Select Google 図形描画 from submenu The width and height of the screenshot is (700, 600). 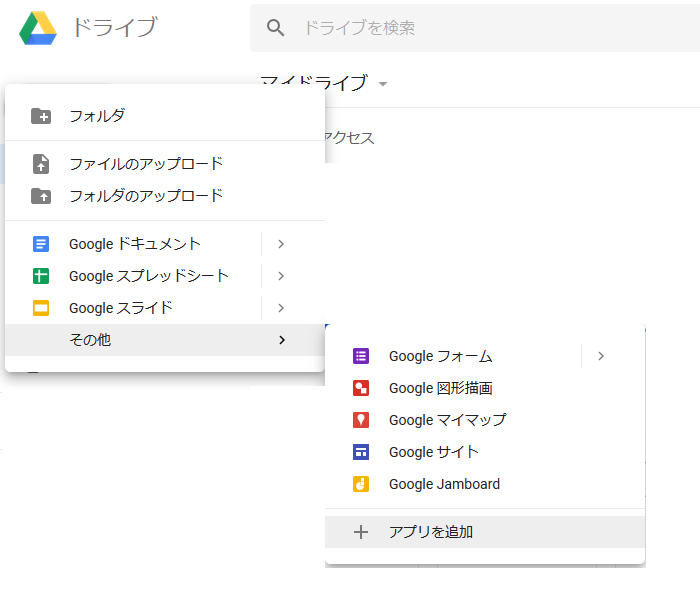[485, 388]
